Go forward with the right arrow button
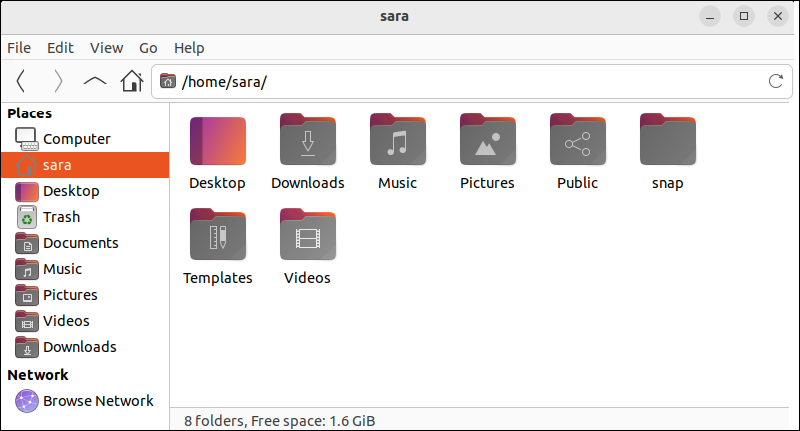800x431 pixels. [x=58, y=81]
